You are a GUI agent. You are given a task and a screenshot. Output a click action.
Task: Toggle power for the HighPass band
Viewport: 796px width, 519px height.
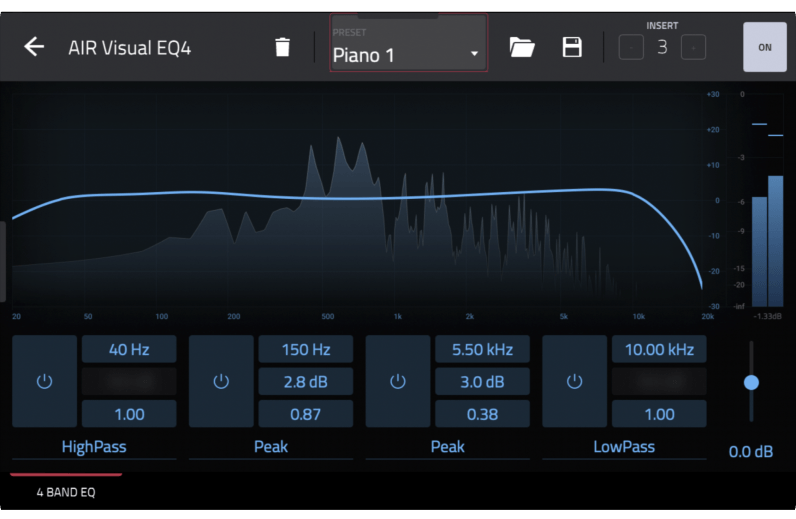[44, 382]
